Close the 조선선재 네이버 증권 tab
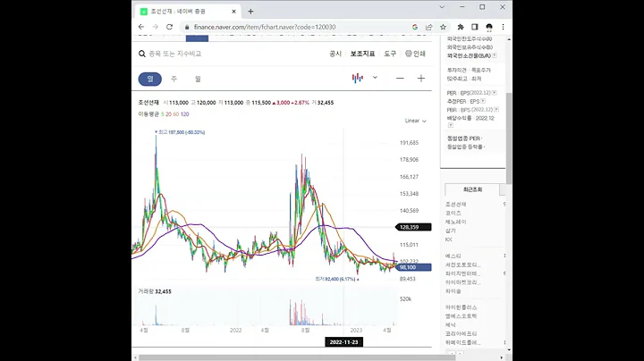This screenshot has width=644, height=361. click(x=233, y=12)
